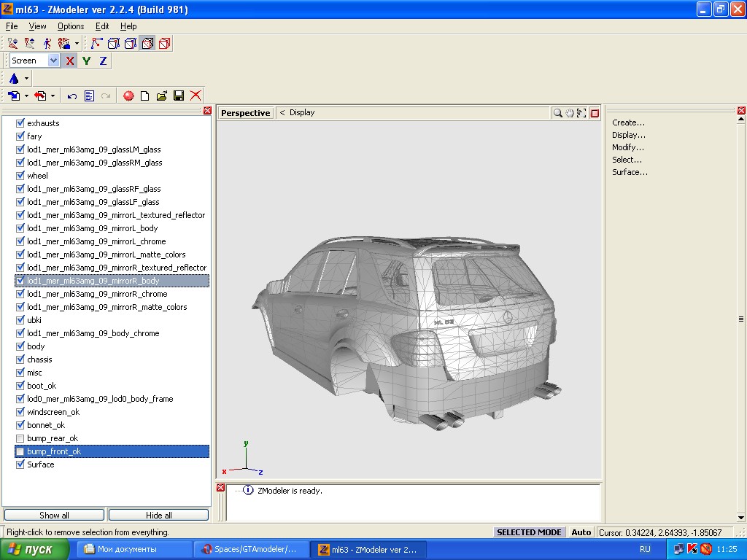Select the magnifier zoom tool in viewport

(x=558, y=113)
